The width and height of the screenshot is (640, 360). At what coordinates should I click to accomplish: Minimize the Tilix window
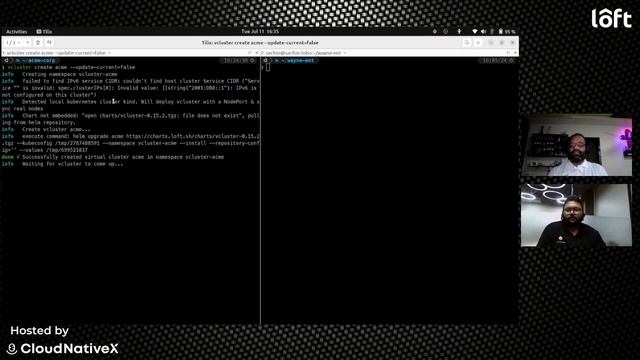point(491,42)
